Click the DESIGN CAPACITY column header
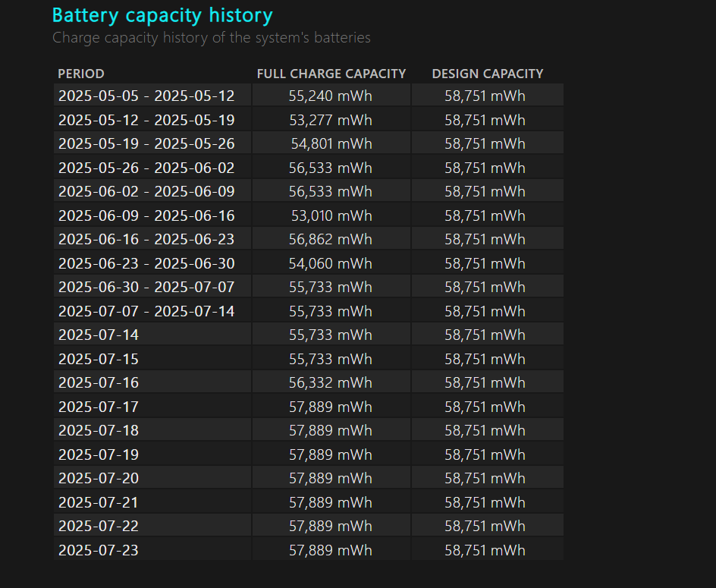 click(487, 74)
